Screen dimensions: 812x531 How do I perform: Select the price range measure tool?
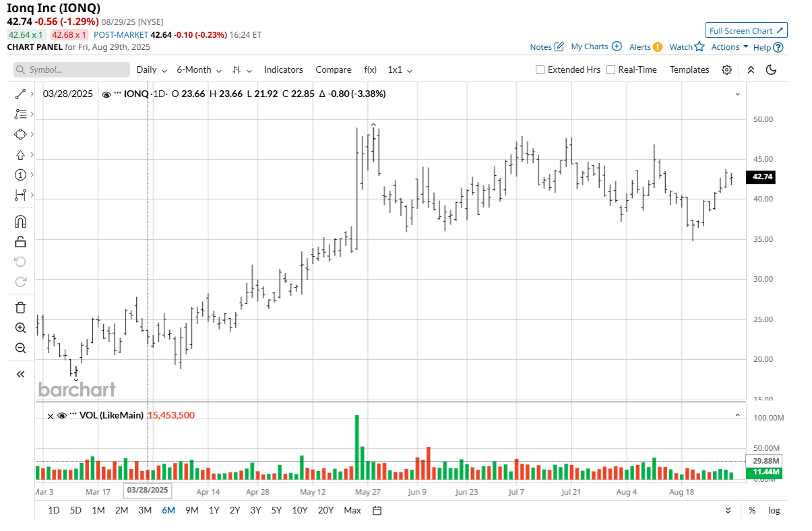pos(20,195)
